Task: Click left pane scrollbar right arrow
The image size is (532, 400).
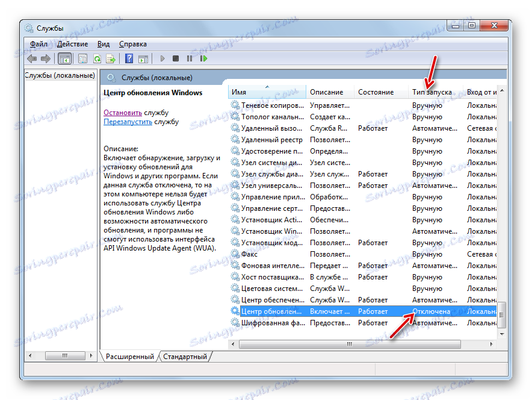Action: coord(91,355)
